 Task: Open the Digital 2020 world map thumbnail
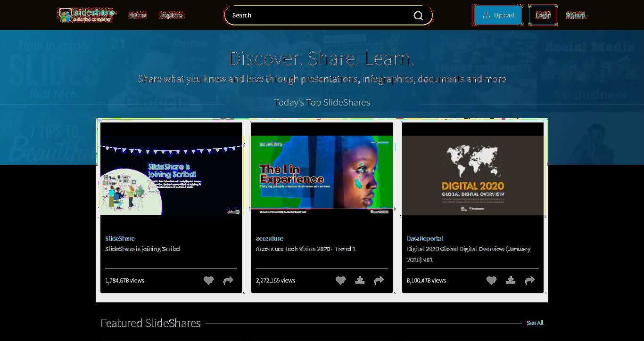pyautogui.click(x=473, y=176)
